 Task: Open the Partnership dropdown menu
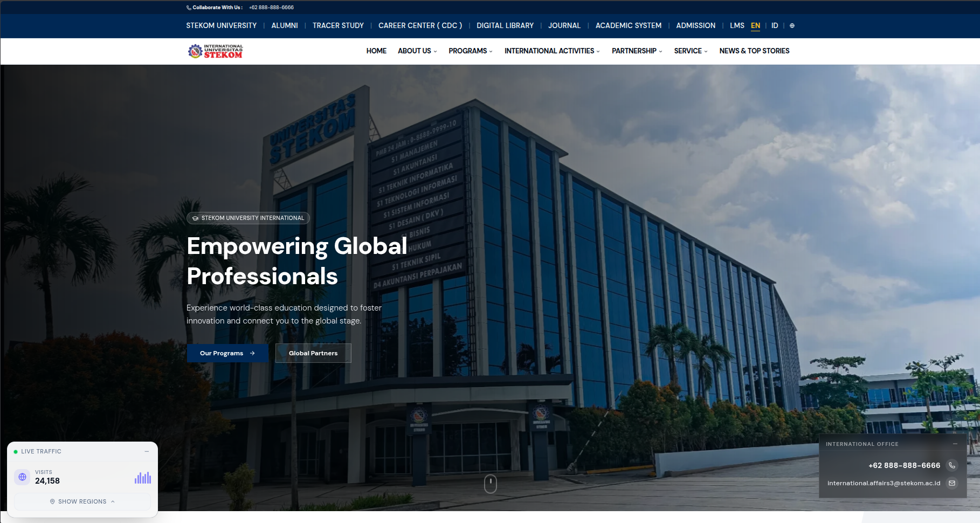click(637, 51)
